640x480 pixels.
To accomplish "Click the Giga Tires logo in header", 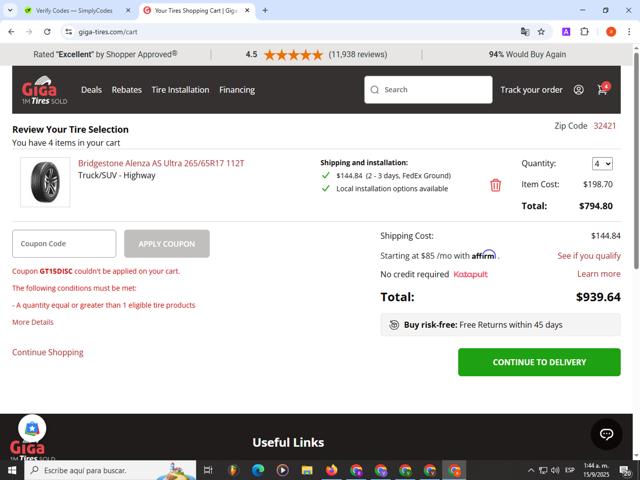I will 44,90.
